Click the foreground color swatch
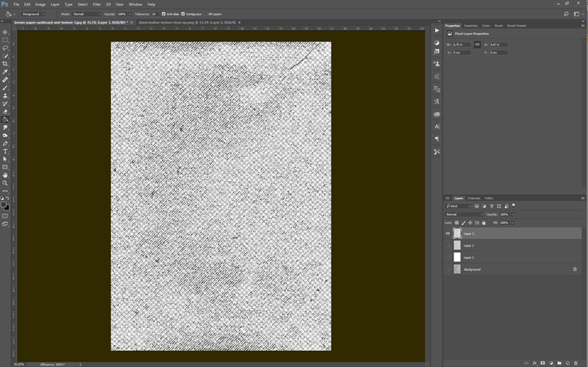The image size is (588, 367). pyautogui.click(x=4, y=205)
